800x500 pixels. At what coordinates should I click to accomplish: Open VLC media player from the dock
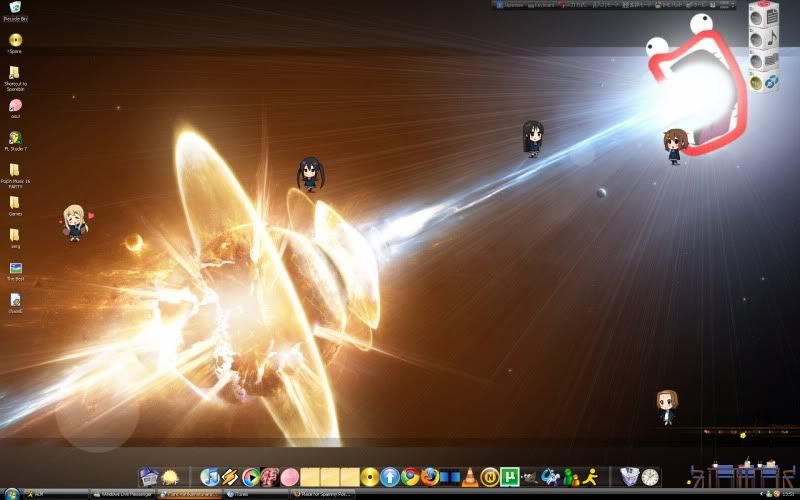tap(470, 477)
